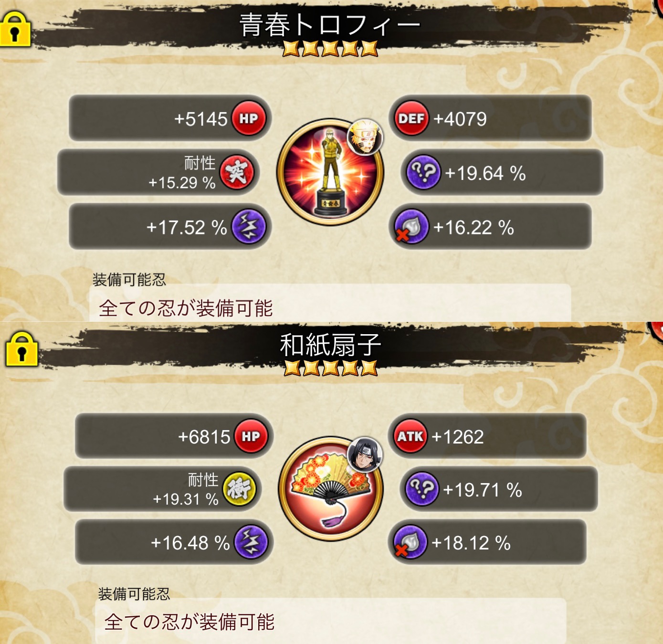Select the Naruto character badge on trophy
The image size is (663, 644).
tap(365, 137)
